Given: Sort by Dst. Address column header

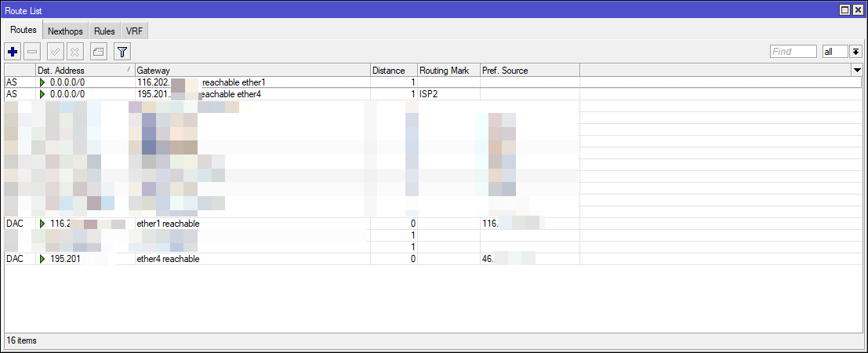Looking at the screenshot, I should 85,71.
